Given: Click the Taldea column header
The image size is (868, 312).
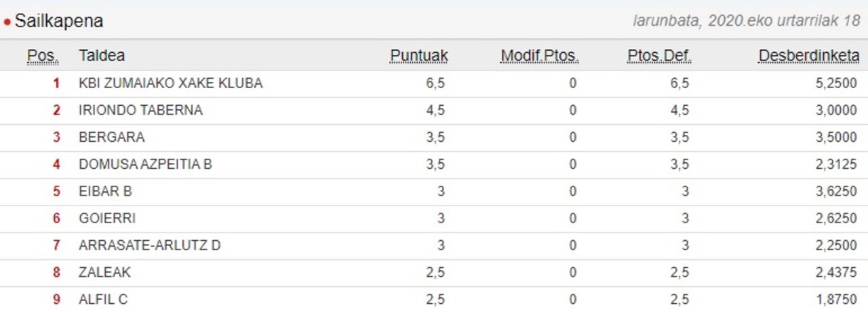Looking at the screenshot, I should 102,56.
